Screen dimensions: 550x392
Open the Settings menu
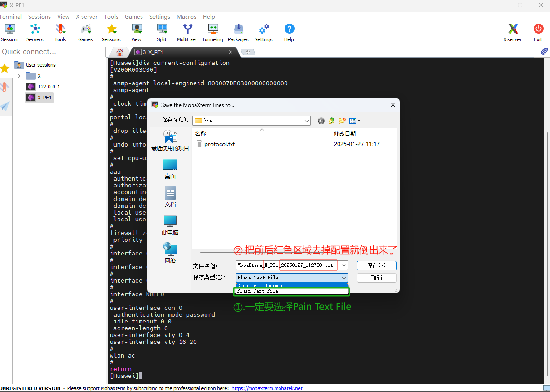(160, 16)
